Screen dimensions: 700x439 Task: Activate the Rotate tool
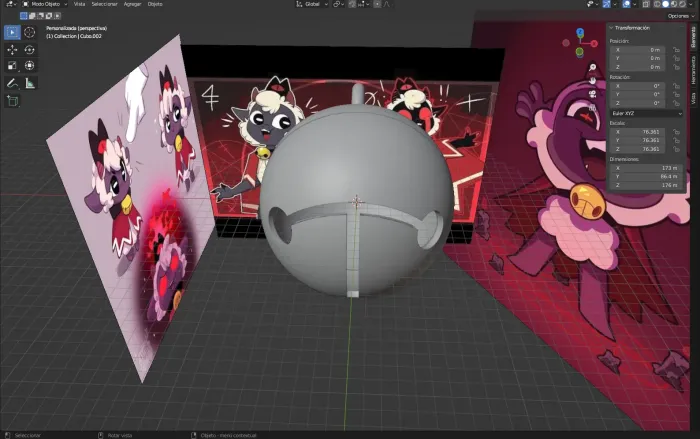pos(29,50)
